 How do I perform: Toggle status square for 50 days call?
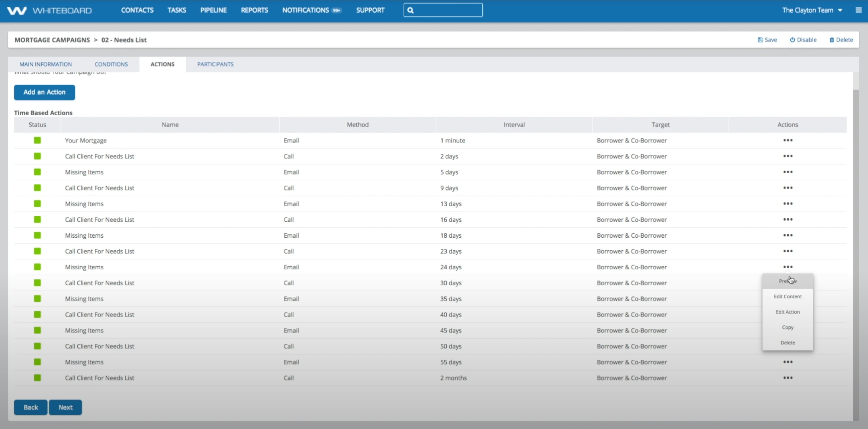click(x=37, y=346)
